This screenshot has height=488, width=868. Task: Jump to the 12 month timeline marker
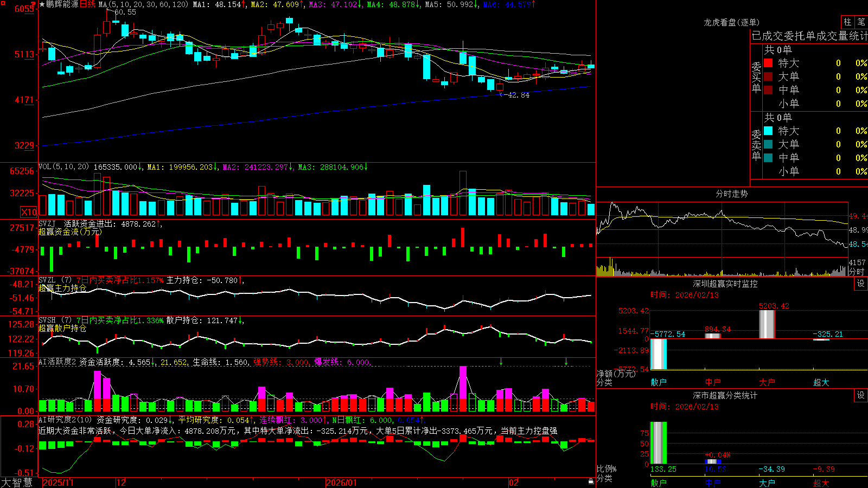pyautogui.click(x=121, y=483)
